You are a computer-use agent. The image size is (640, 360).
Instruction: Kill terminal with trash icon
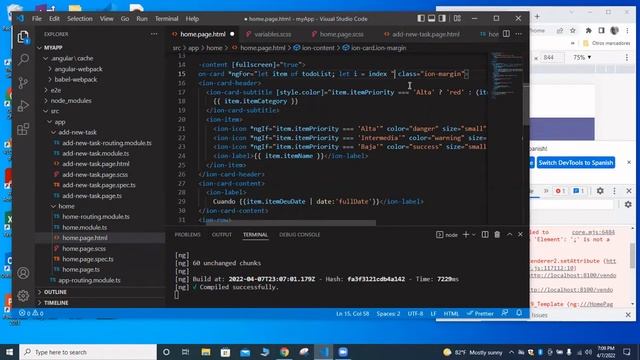(x=497, y=234)
